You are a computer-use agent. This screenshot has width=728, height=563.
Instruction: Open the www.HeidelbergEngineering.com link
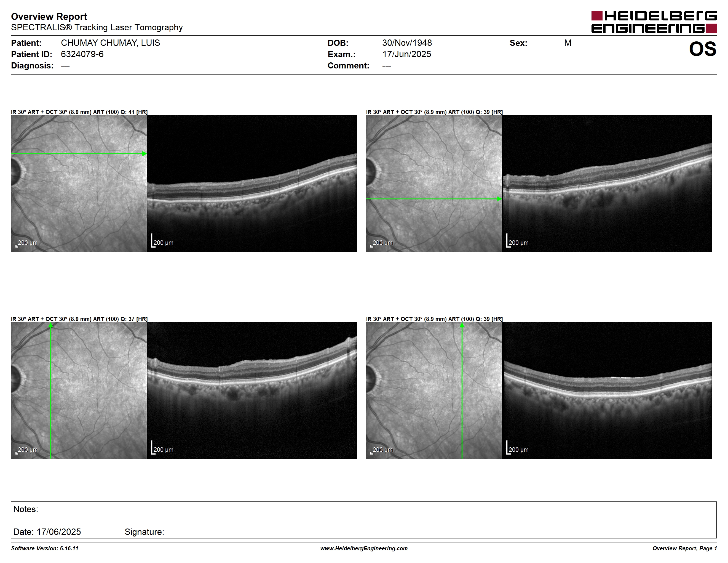pyautogui.click(x=364, y=548)
